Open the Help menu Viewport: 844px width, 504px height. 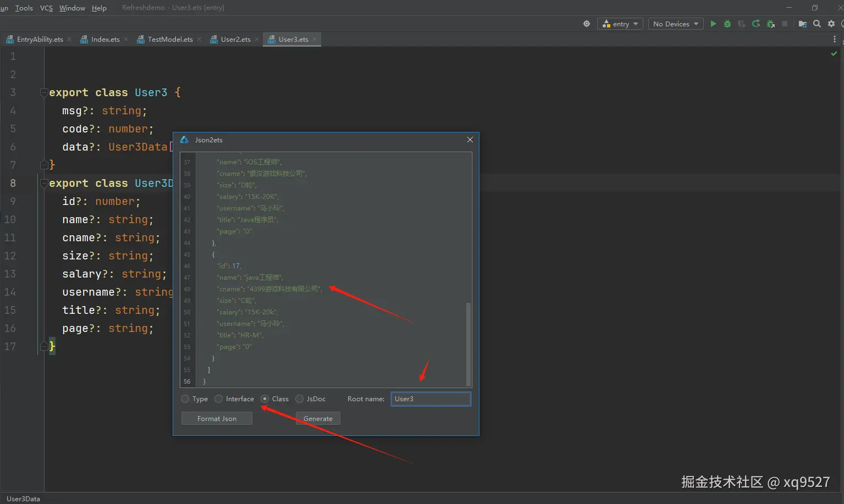pos(99,8)
